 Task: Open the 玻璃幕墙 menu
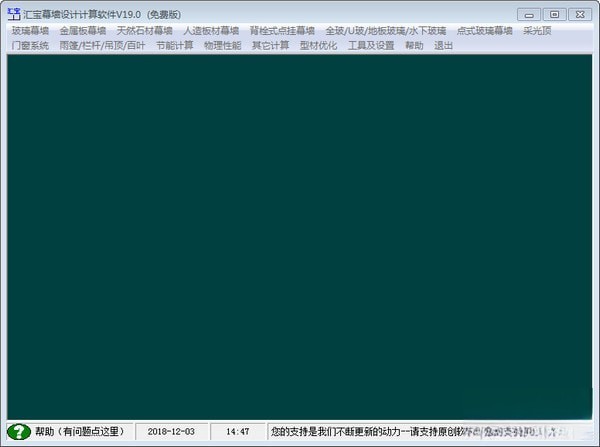pos(30,31)
